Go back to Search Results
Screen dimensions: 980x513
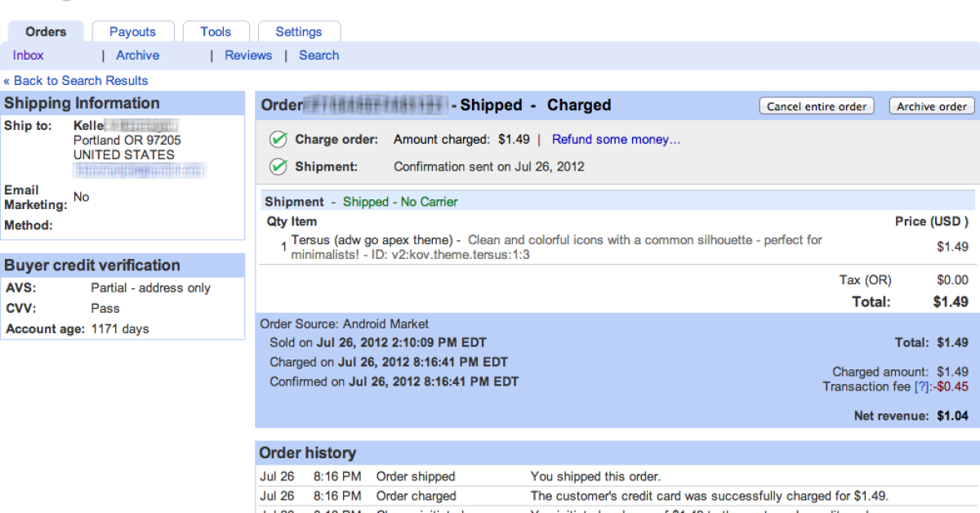click(76, 81)
